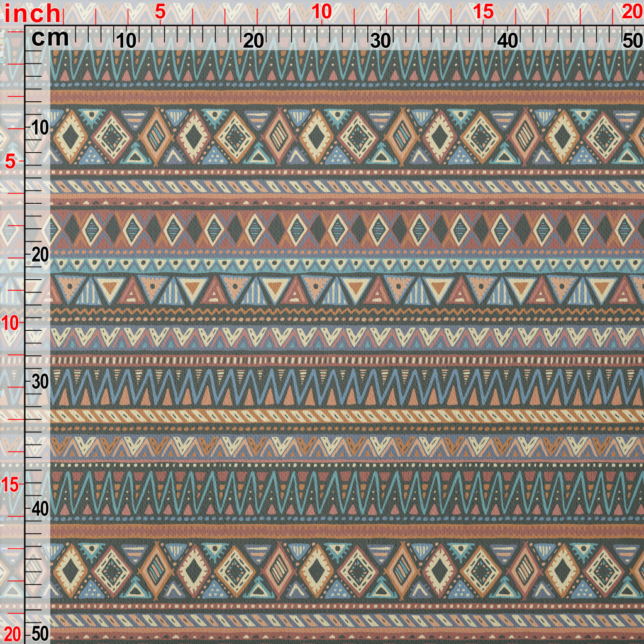
Task: Click the 10 cm mark on left ruler
Action: 39,128
